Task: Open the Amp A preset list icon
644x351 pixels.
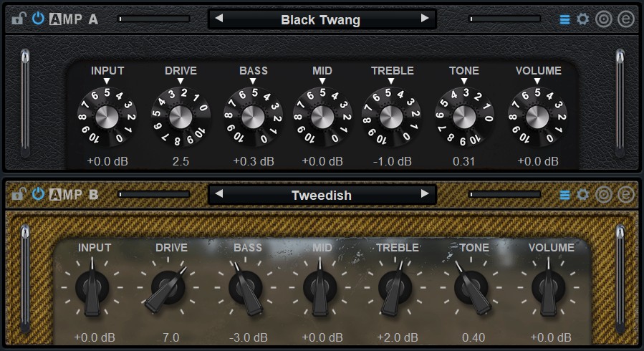Action: point(564,19)
